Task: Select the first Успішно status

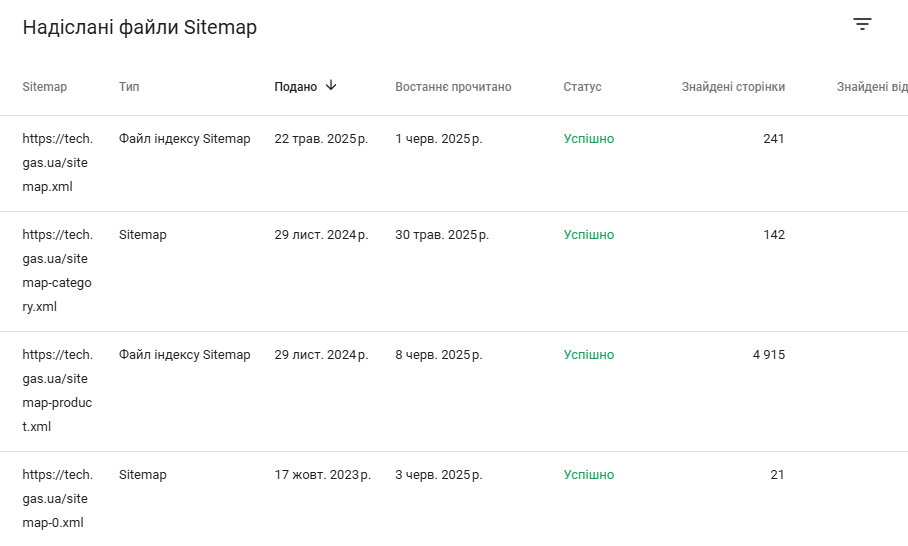Action: tap(589, 139)
